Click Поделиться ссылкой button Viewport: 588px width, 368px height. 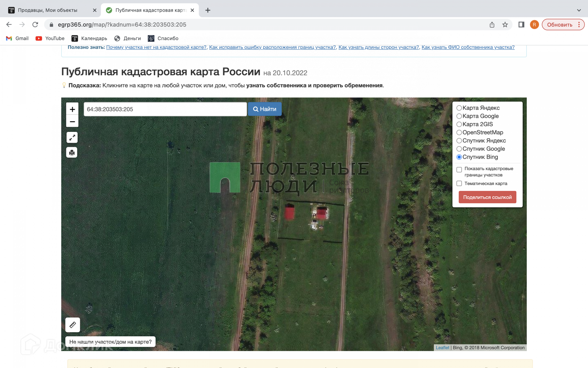pos(487,197)
